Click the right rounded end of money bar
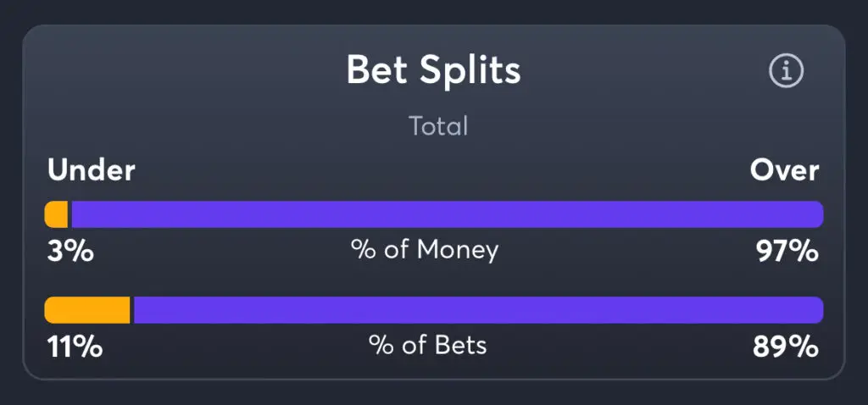 tap(817, 214)
